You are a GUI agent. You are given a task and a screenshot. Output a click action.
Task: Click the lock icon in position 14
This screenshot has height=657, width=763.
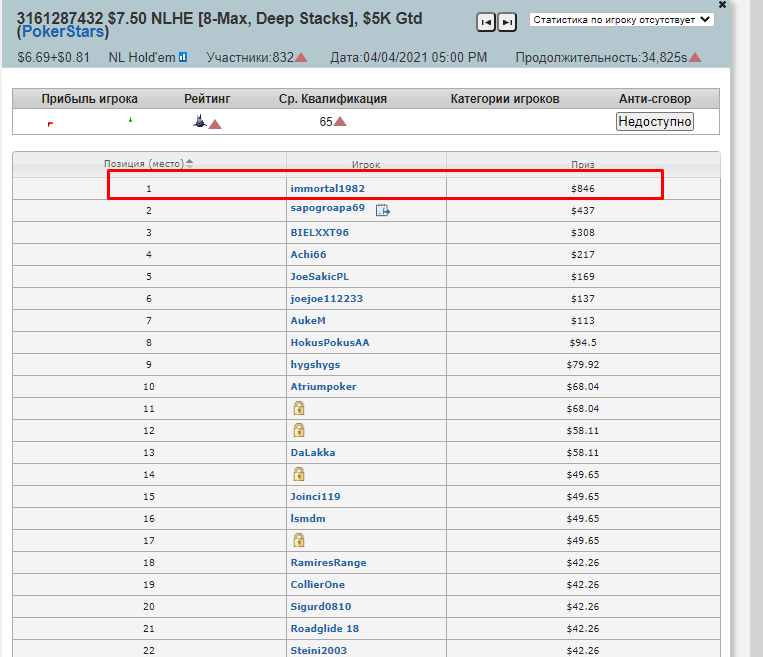[298, 474]
